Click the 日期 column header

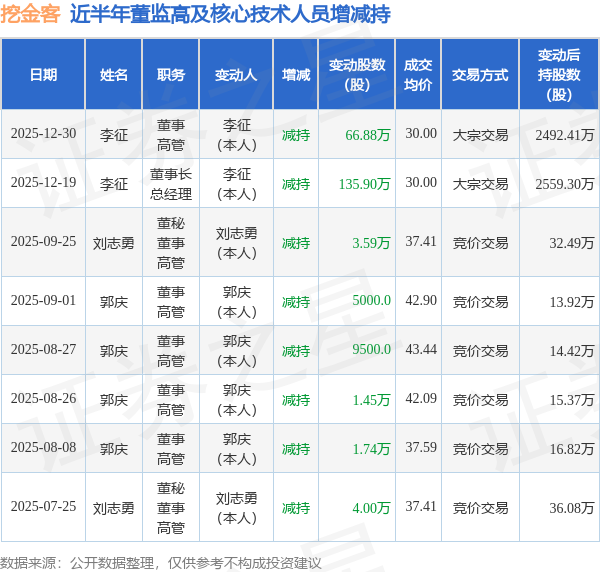click(43, 75)
